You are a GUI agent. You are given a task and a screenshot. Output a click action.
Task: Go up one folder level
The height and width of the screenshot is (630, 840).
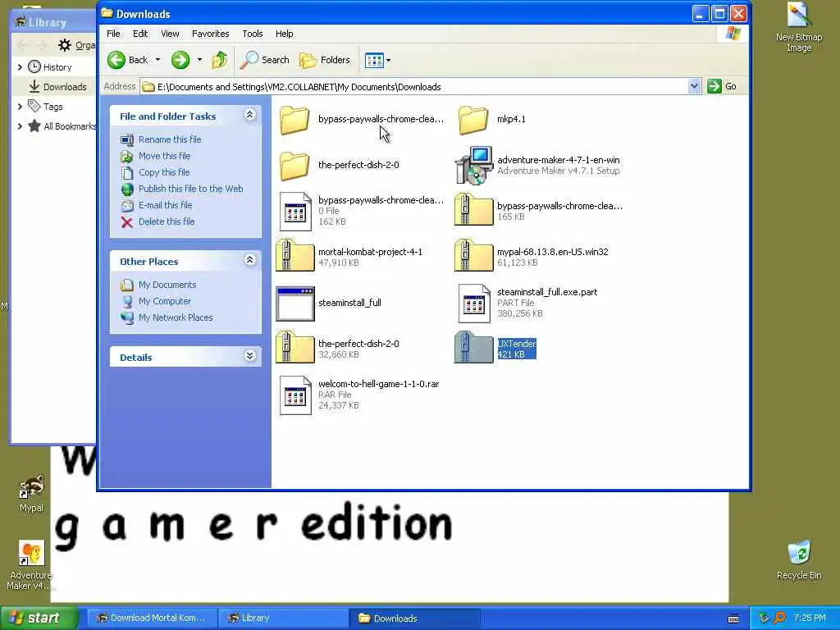[220, 60]
